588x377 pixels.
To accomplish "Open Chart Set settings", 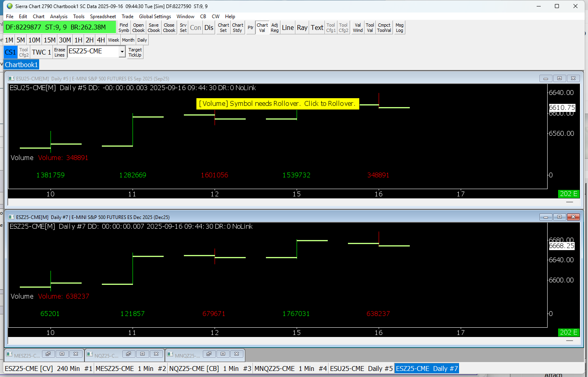I will coord(223,27).
